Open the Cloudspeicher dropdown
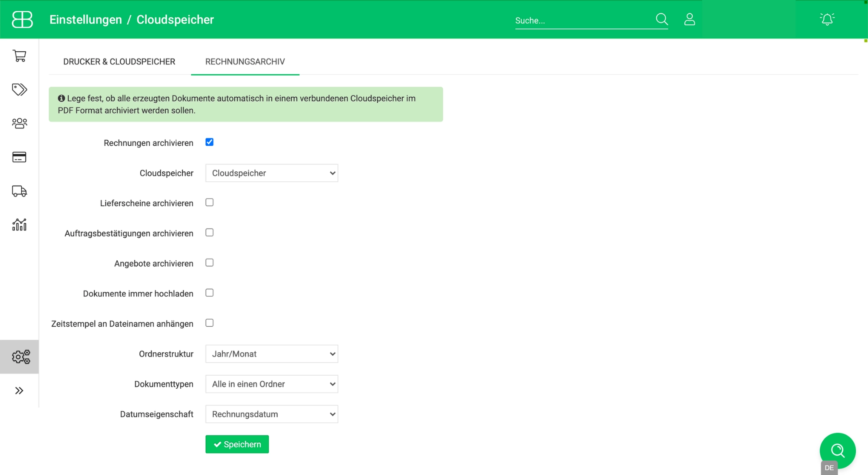Viewport: 868px width, 475px height. [x=272, y=173]
